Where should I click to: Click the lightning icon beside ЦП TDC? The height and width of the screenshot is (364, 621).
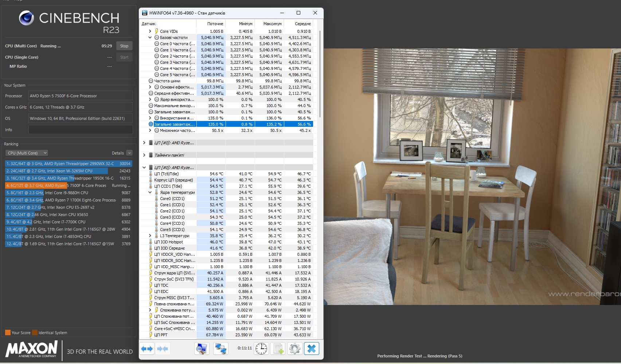pos(151,285)
